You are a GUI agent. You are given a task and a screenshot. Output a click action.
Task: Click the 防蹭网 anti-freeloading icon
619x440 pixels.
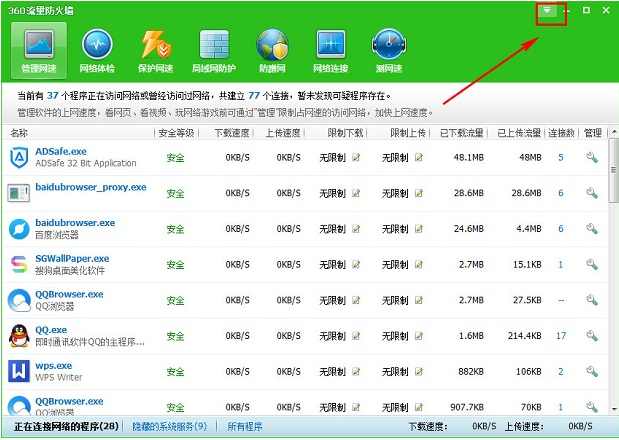(272, 50)
